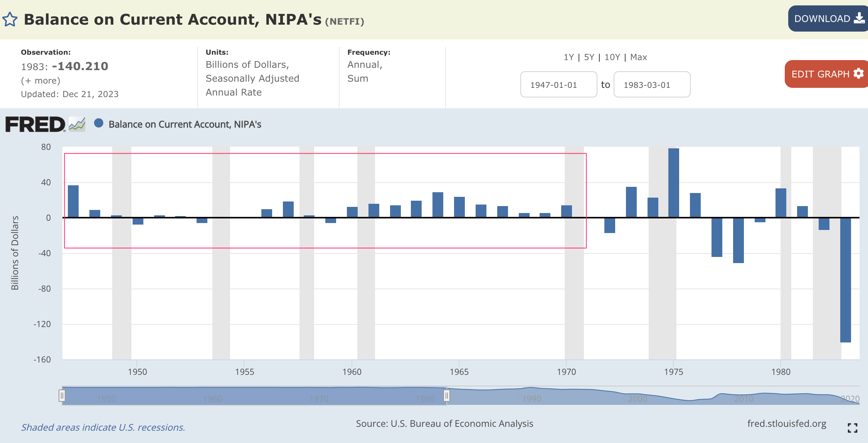Click the FRED logo

click(x=35, y=124)
